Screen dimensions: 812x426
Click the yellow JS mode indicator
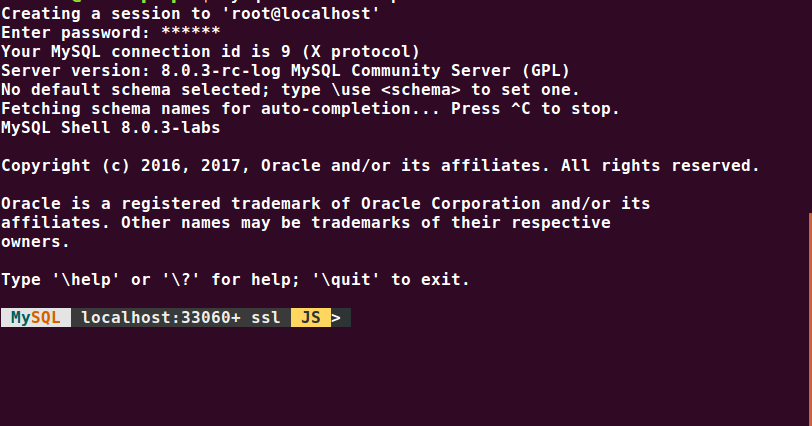pos(311,317)
